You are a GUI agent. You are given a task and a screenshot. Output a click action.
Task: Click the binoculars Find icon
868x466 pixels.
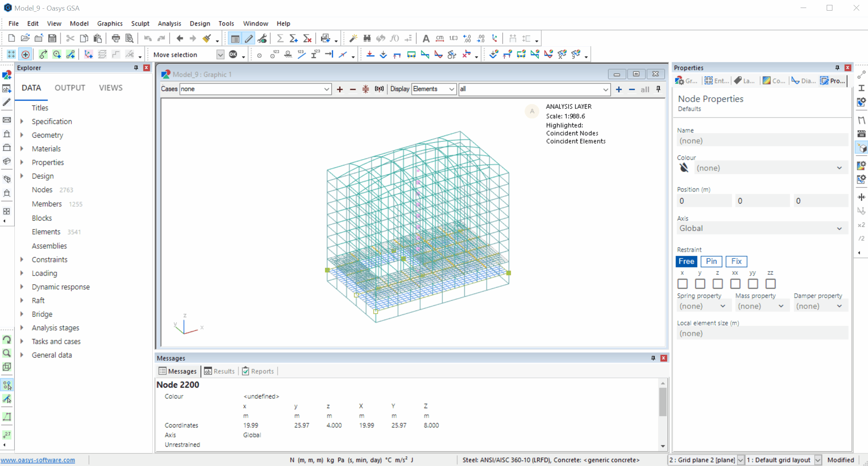tap(367, 38)
